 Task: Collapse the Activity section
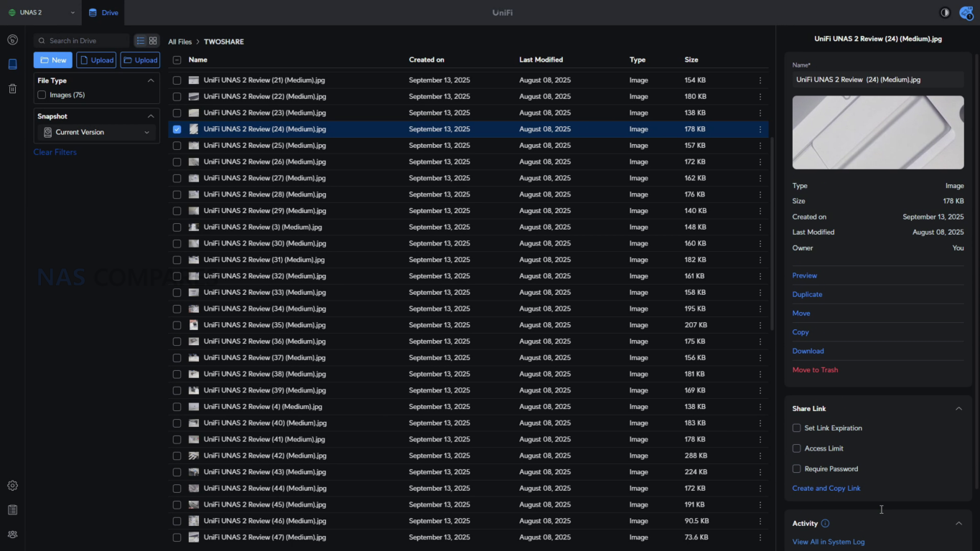point(958,524)
